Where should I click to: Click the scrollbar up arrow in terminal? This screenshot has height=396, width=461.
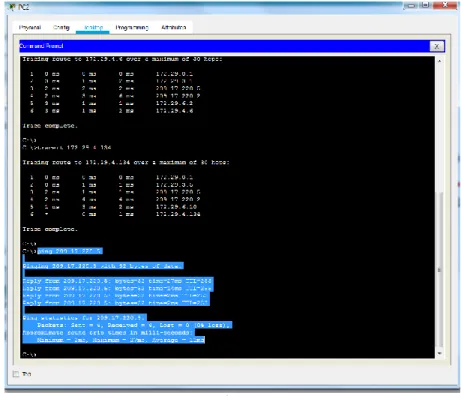point(439,61)
